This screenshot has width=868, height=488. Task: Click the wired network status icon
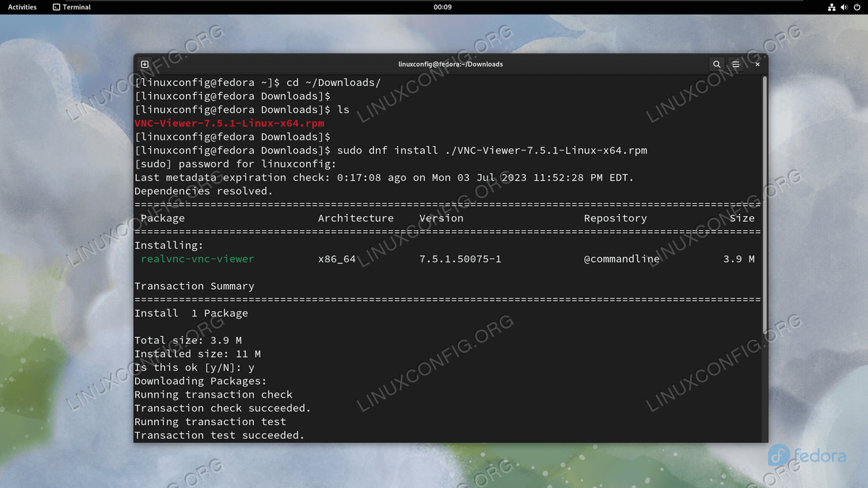click(832, 7)
